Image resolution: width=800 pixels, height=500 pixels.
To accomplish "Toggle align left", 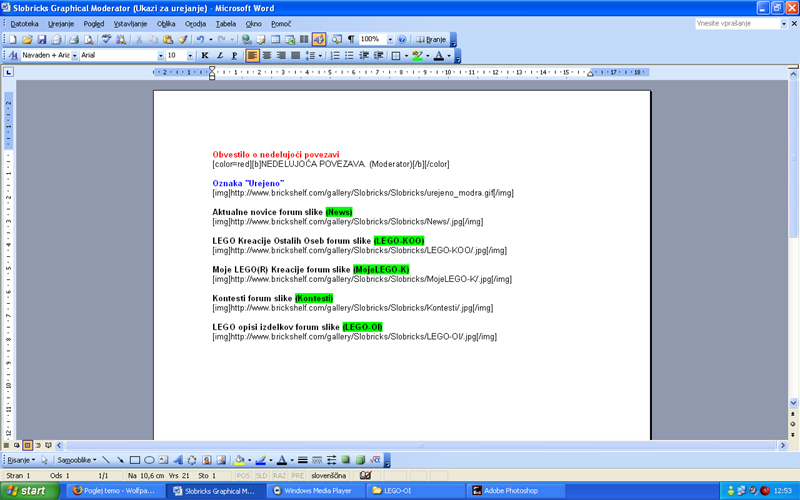I will pos(252,55).
